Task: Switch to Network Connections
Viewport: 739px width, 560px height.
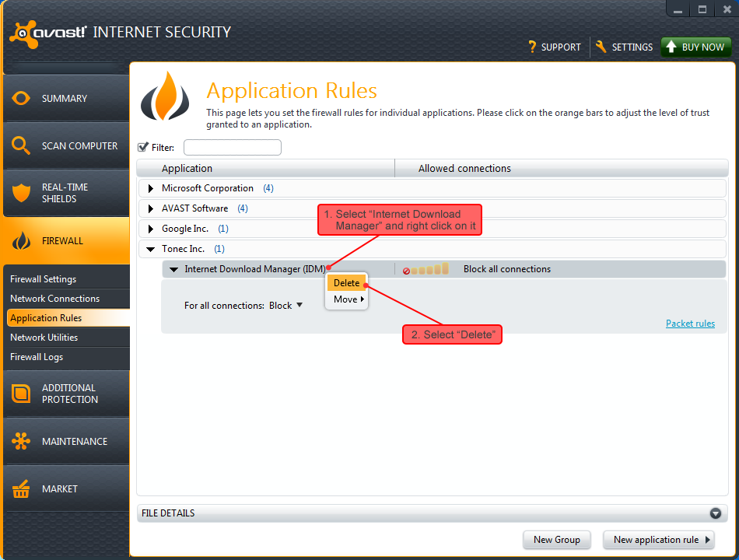Action: tap(54, 298)
